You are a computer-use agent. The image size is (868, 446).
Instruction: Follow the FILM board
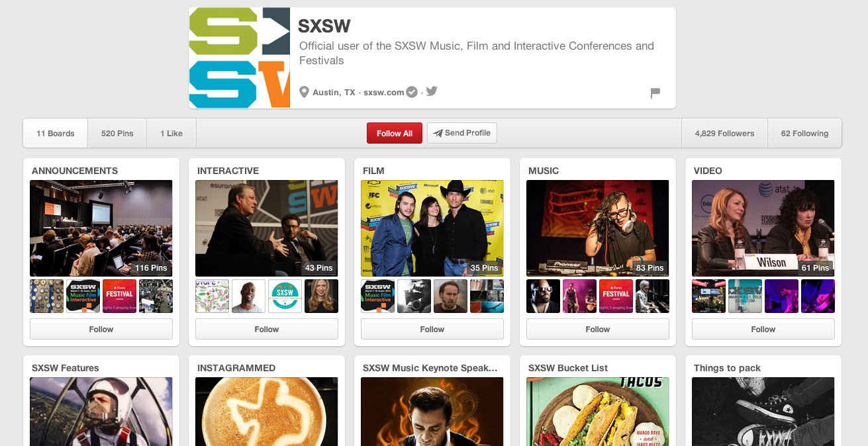[432, 329]
